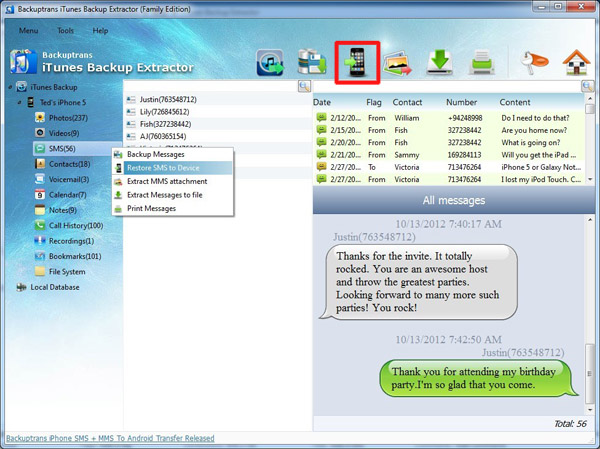
Task: Open Voicemail(3) in the tree
Action: 62,179
